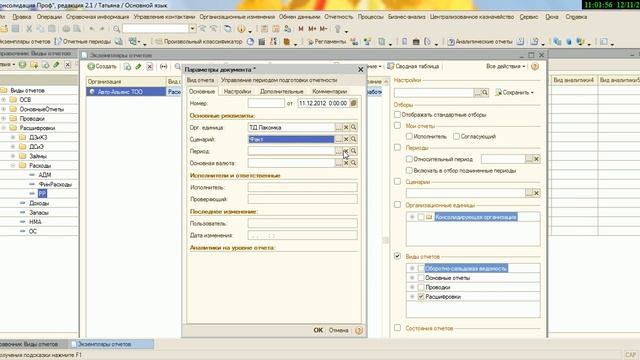Viewport: 640px width, 360px height.
Task: Uncheck the Виды отчетов filter checkbox
Action: 397,256
